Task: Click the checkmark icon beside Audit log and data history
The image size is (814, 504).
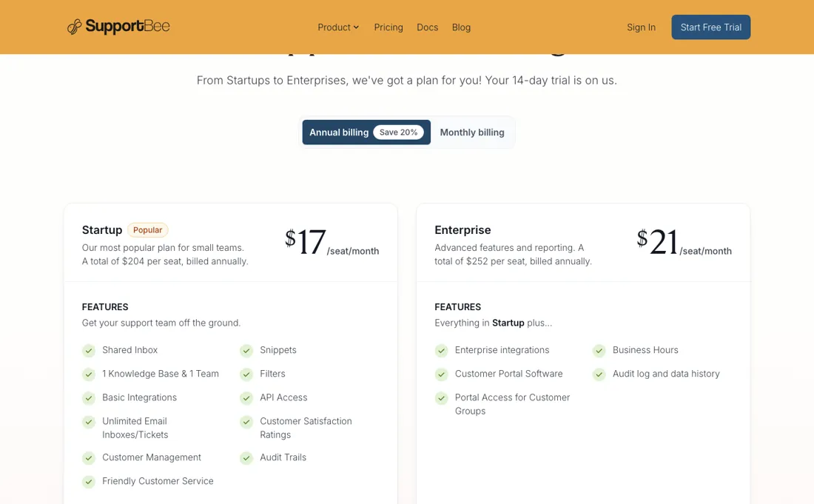Action: 599,374
